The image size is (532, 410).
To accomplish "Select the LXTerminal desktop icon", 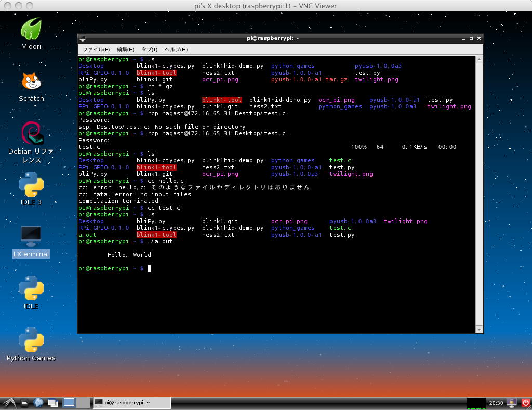I will coord(31,242).
